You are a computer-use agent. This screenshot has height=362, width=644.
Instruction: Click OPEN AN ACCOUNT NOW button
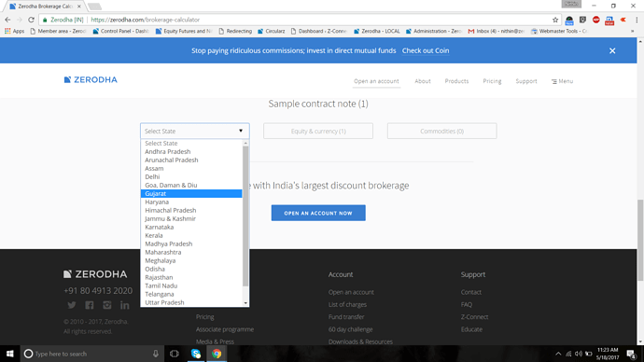click(318, 213)
